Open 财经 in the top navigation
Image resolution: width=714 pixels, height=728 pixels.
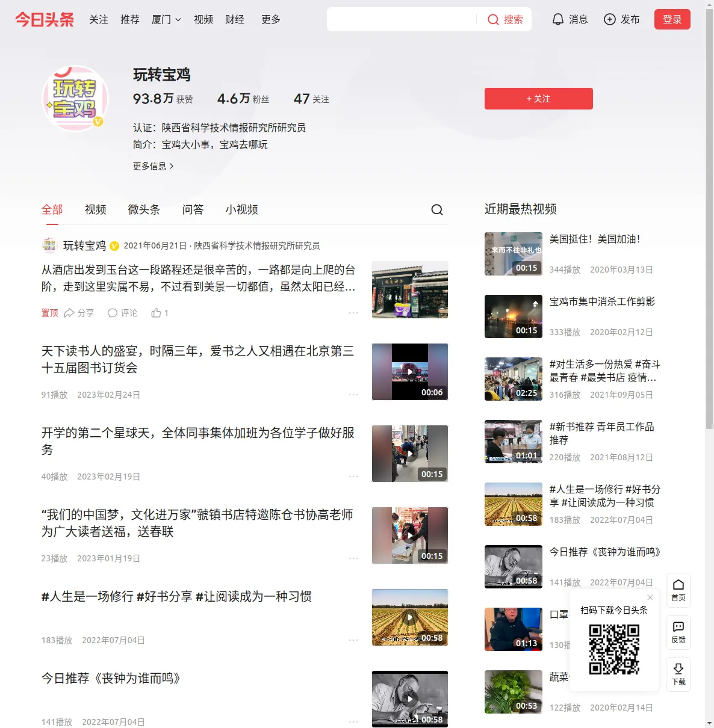click(235, 20)
